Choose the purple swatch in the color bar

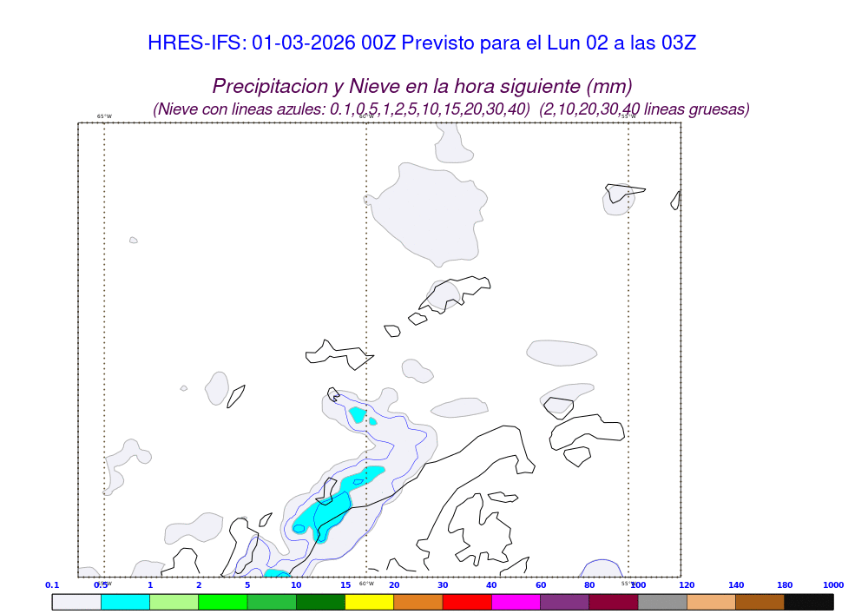[x=564, y=601]
